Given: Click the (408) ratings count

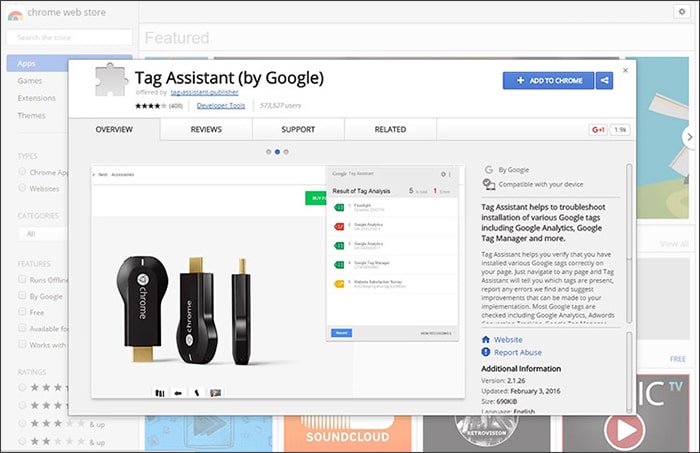Looking at the screenshot, I should [175, 106].
